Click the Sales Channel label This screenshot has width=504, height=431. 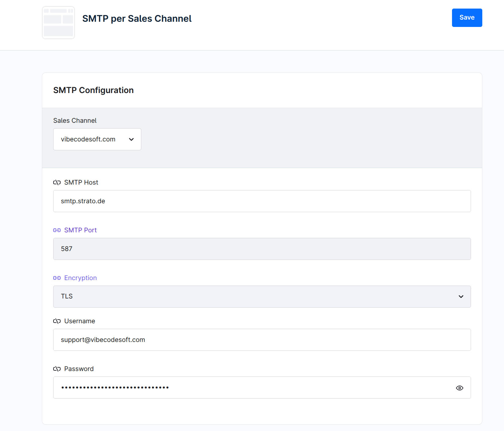point(75,121)
